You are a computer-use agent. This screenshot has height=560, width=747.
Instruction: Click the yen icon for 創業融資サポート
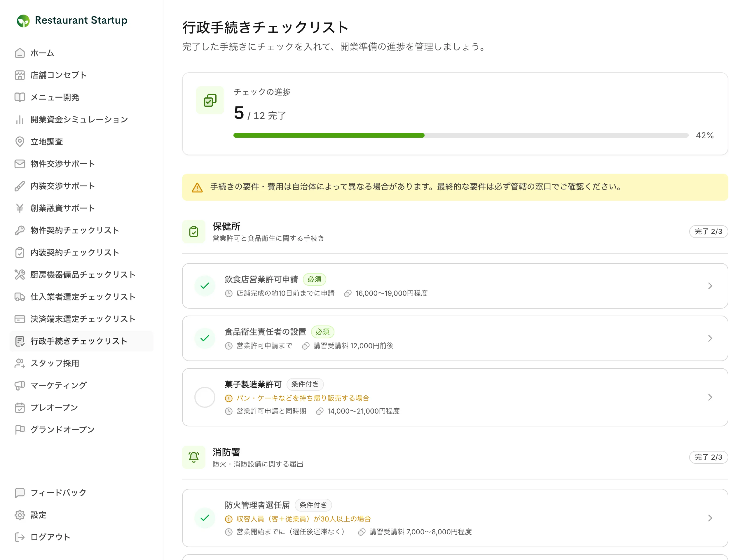(x=20, y=208)
